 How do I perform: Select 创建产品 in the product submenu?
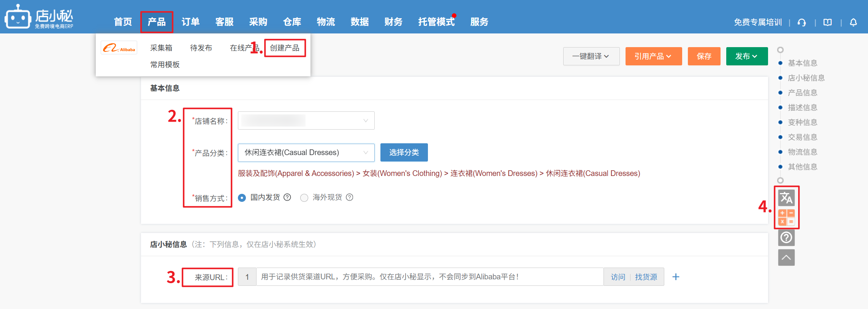pyautogui.click(x=285, y=48)
